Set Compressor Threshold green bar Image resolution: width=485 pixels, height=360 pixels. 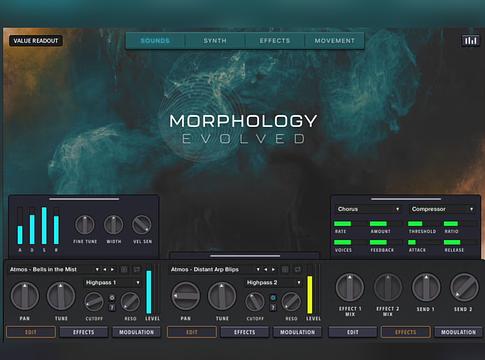click(424, 224)
